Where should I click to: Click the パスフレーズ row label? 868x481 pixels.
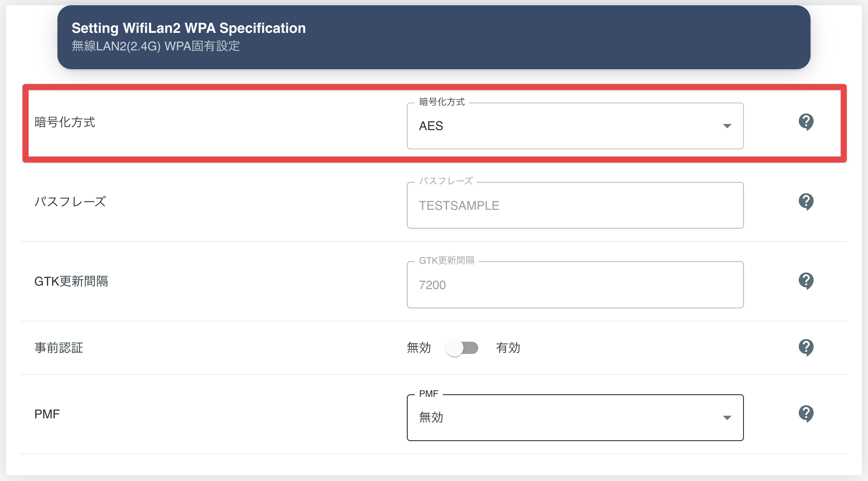point(70,202)
